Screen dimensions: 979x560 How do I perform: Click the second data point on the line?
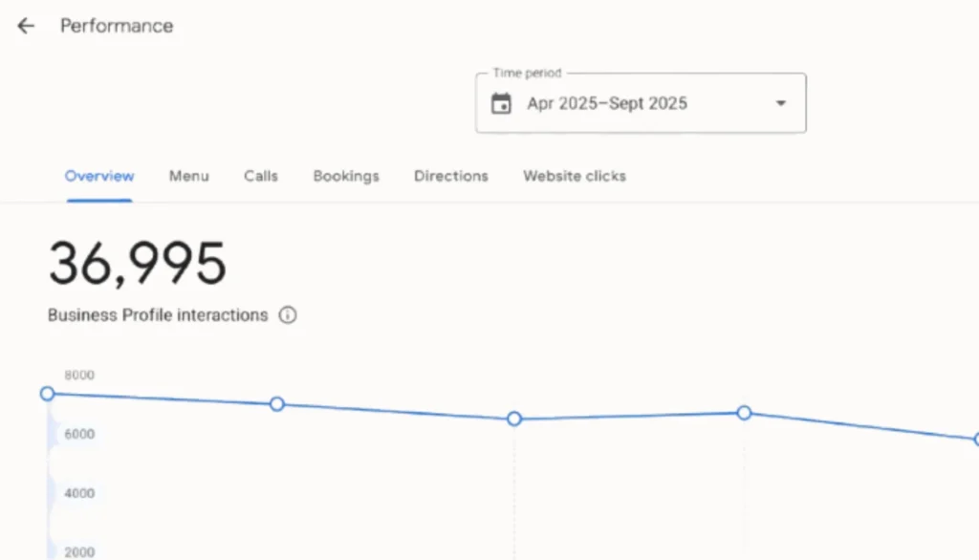(x=277, y=404)
